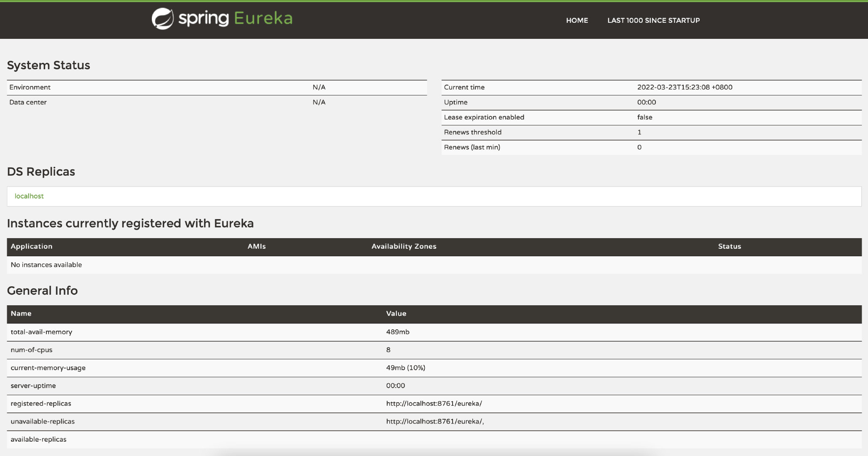This screenshot has width=868, height=456.
Task: Click the unavailable-replicas URL value
Action: (x=434, y=421)
